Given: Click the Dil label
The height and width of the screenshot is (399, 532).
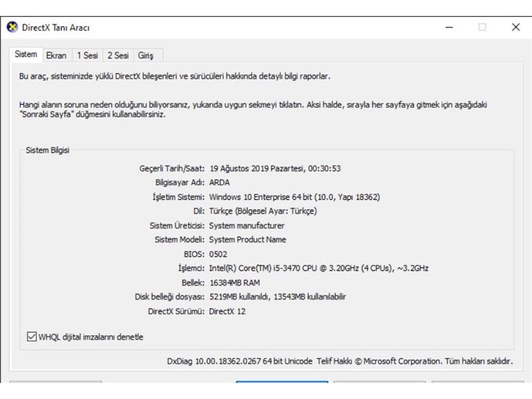Looking at the screenshot, I should pyautogui.click(x=199, y=211).
